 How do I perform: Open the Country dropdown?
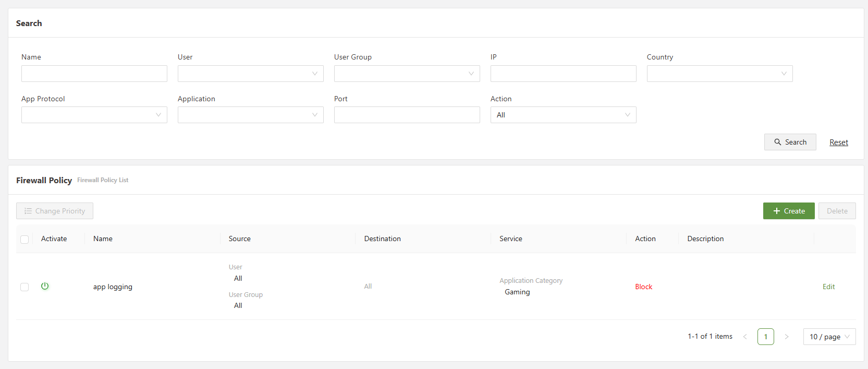point(719,74)
